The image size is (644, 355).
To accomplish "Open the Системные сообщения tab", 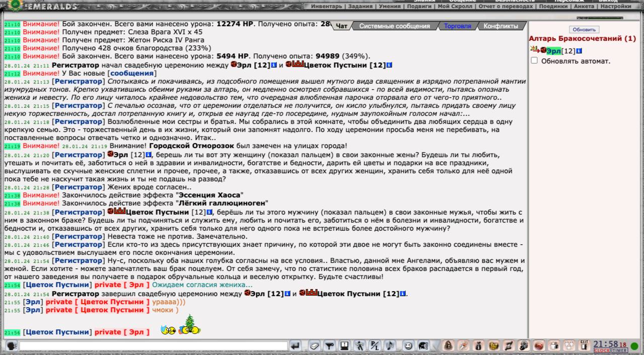I will 394,26.
